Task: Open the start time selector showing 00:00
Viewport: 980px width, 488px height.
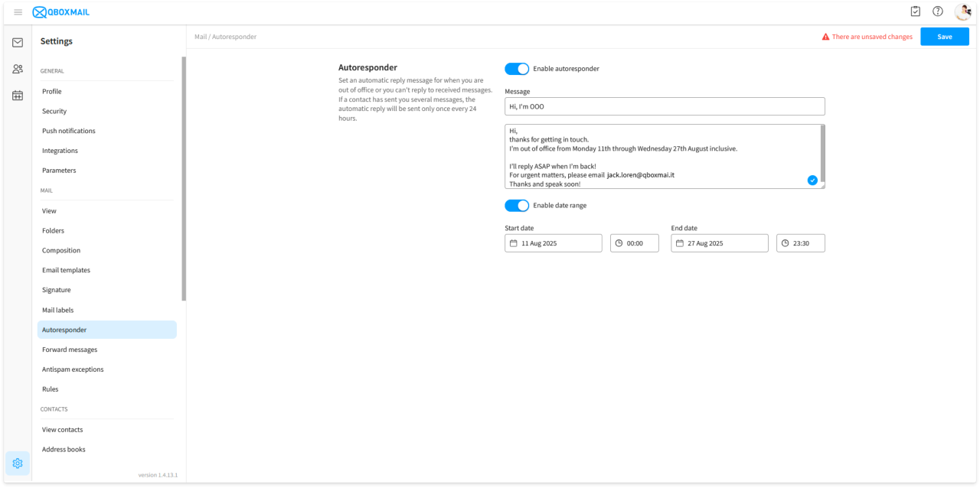Action: tap(634, 243)
